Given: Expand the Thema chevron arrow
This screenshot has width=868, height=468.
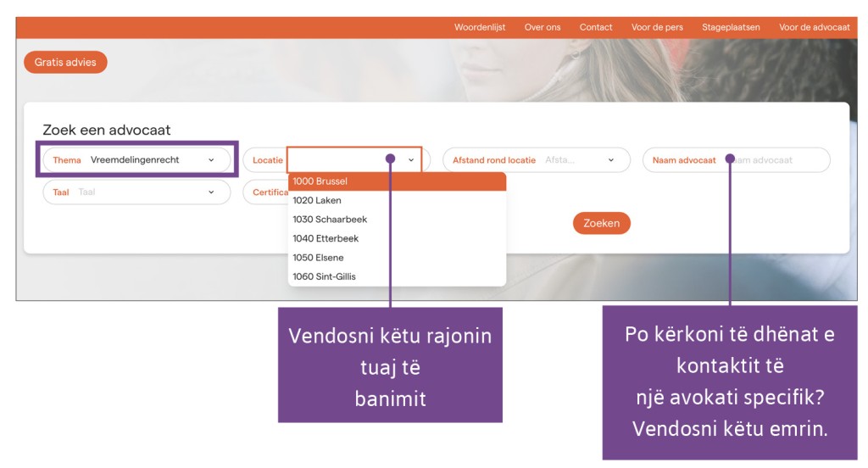Looking at the screenshot, I should 211,160.
